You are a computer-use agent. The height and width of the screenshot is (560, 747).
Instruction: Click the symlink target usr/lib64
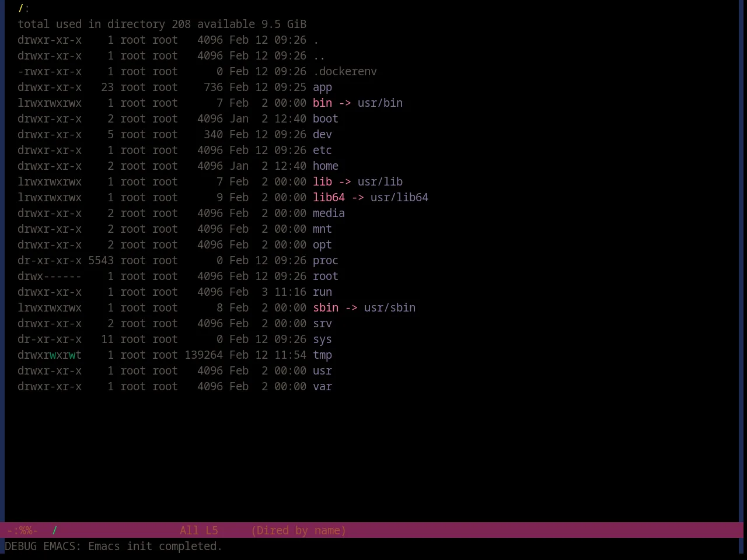coord(399,198)
